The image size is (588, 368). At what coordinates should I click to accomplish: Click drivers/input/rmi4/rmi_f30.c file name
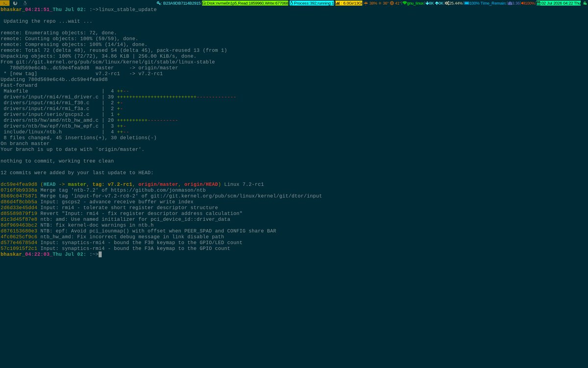[x=46, y=103]
